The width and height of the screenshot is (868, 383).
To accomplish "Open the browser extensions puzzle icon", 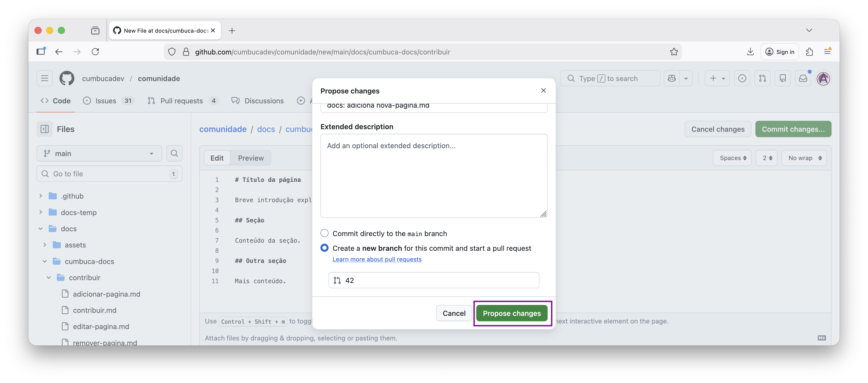I will point(809,51).
